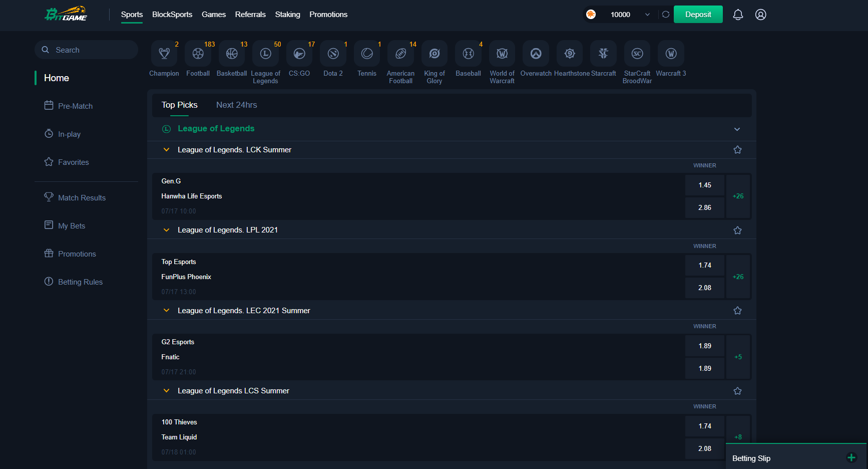The width and height of the screenshot is (868, 469).
Task: Click the Search input field
Action: [x=86, y=50]
